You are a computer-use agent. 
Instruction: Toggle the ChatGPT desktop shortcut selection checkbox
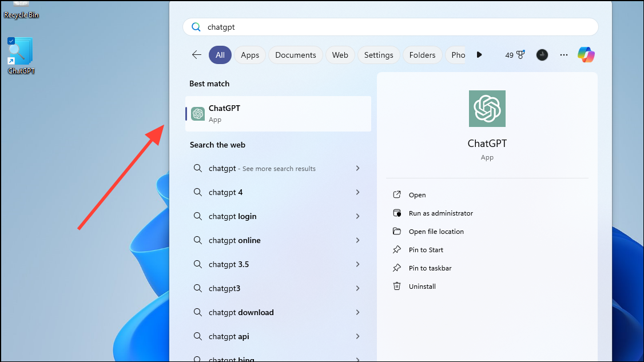[x=11, y=41]
